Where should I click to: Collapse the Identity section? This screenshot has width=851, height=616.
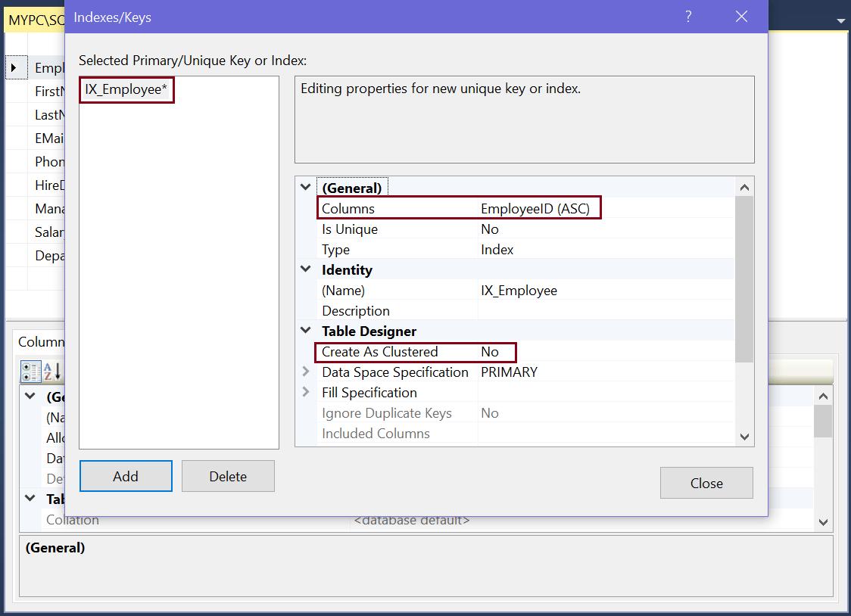coord(306,269)
